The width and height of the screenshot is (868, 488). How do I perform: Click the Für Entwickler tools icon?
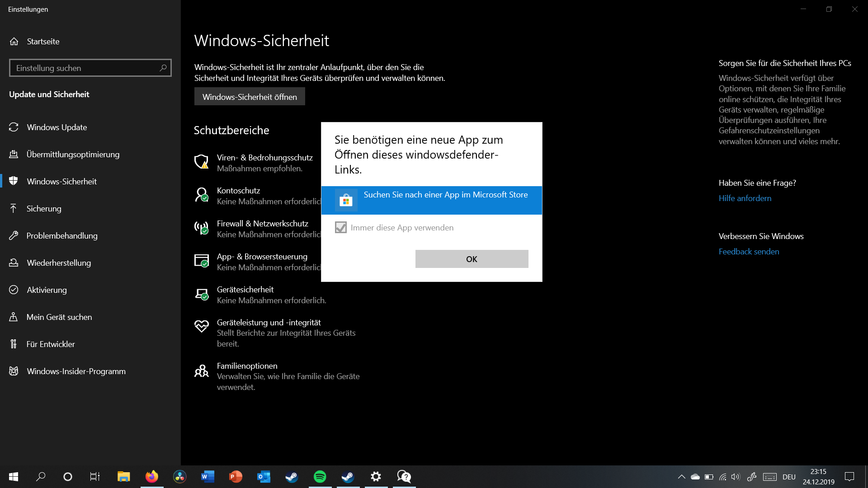pos(14,344)
